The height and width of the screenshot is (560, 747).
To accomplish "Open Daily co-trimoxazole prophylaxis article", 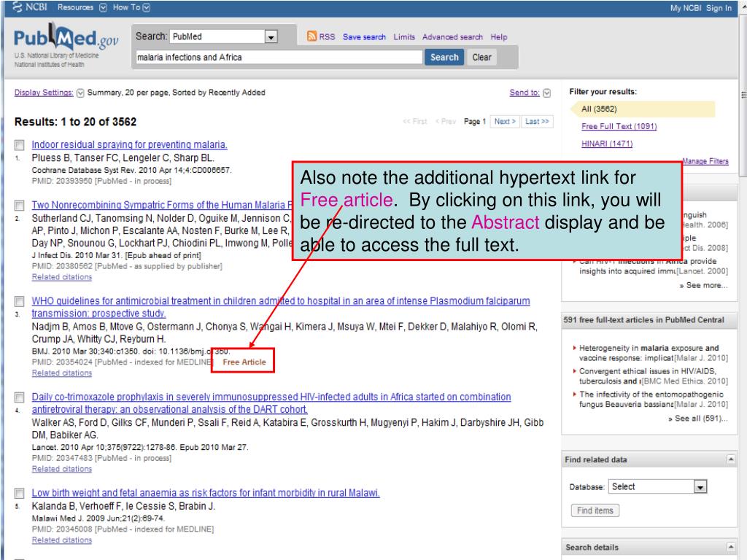I will pos(271,402).
